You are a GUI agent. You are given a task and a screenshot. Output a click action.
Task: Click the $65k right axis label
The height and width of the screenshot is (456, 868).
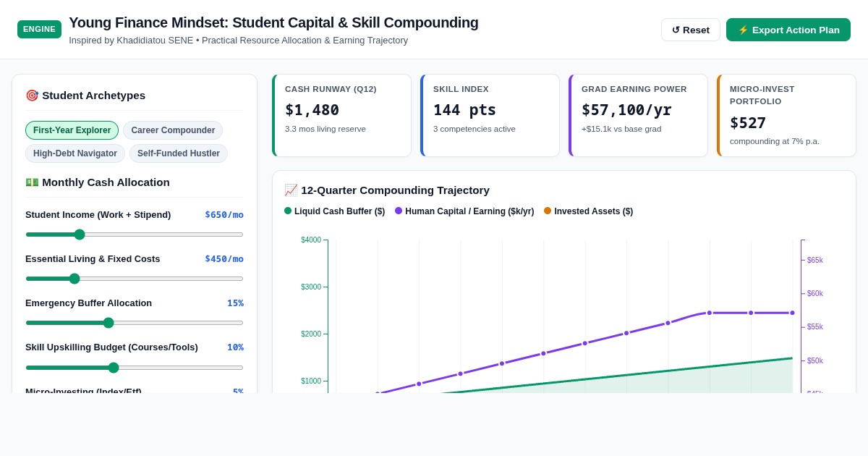tap(815, 261)
